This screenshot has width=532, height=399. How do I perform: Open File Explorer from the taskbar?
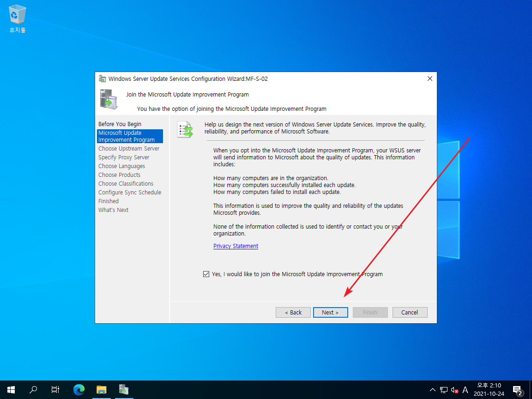coord(102,389)
